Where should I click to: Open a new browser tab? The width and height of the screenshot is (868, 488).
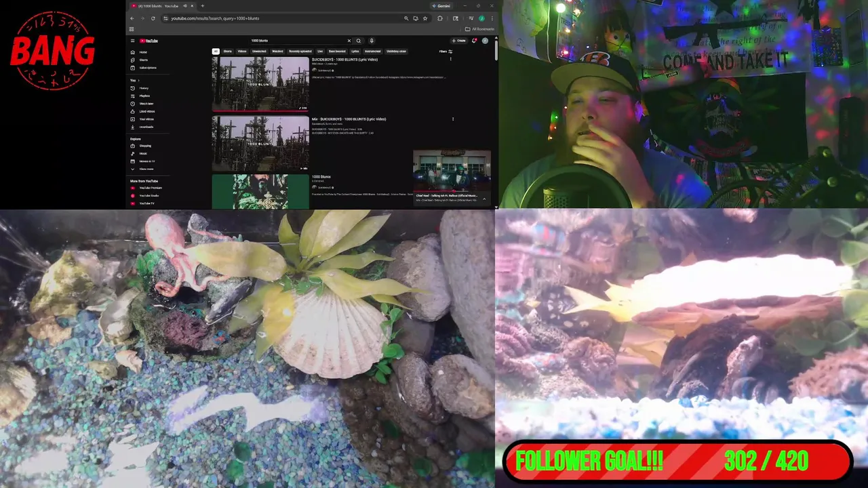(x=202, y=6)
